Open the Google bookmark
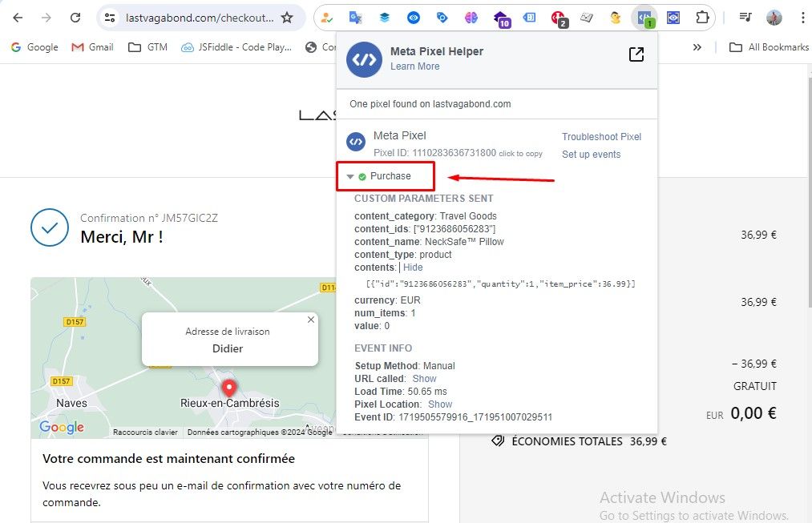812x523 pixels. [34, 47]
